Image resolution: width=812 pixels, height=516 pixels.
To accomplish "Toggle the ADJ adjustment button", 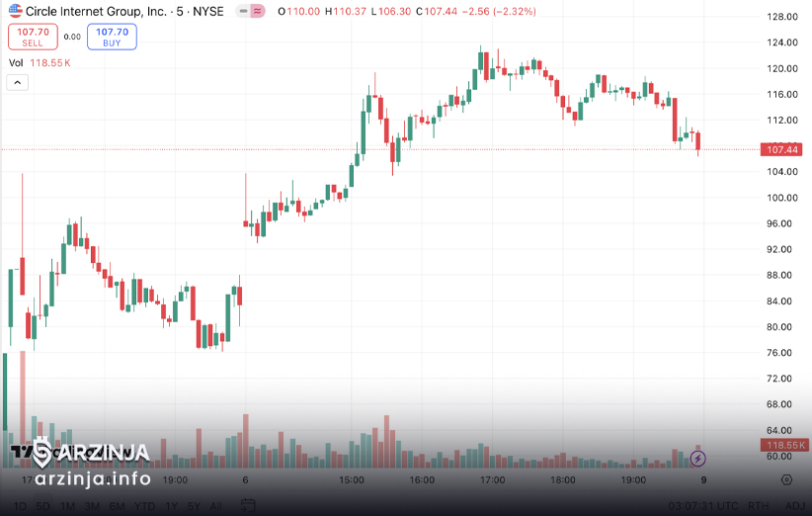I will pyautogui.click(x=795, y=506).
